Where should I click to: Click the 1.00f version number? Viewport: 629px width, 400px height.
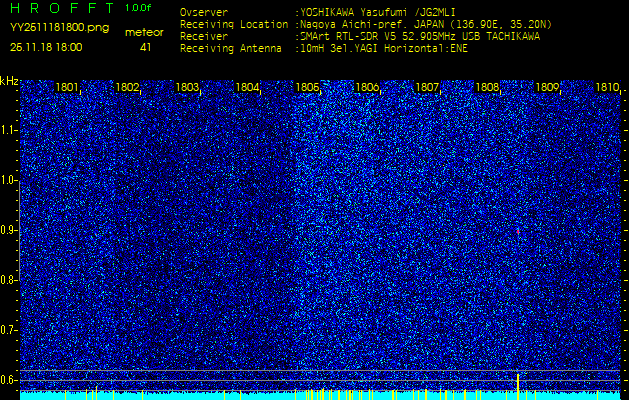point(139,8)
